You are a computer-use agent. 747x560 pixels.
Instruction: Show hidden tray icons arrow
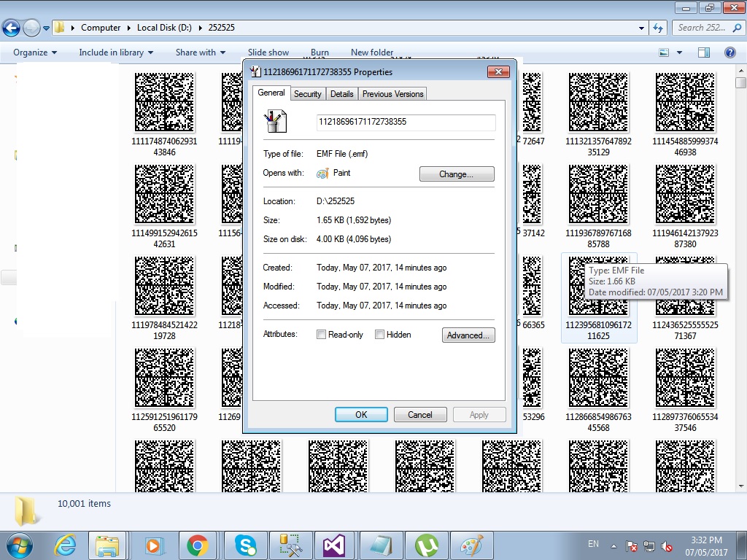coord(614,546)
